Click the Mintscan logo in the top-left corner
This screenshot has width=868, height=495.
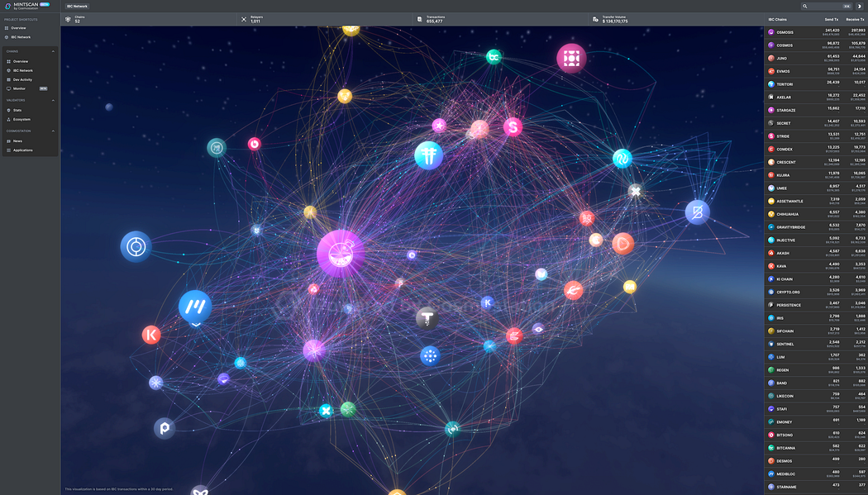coord(21,6)
